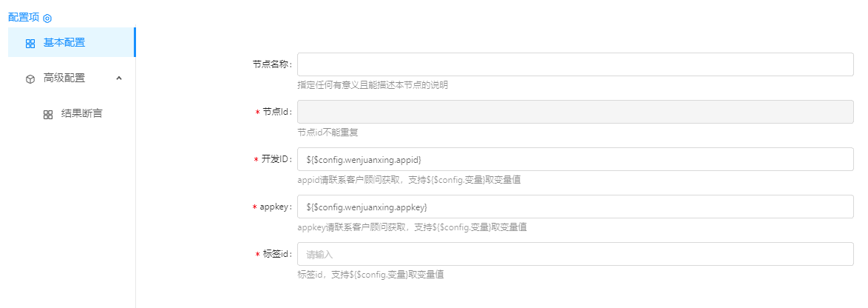Click the 开发ID field label
This screenshot has height=308, width=868.
tap(277, 159)
